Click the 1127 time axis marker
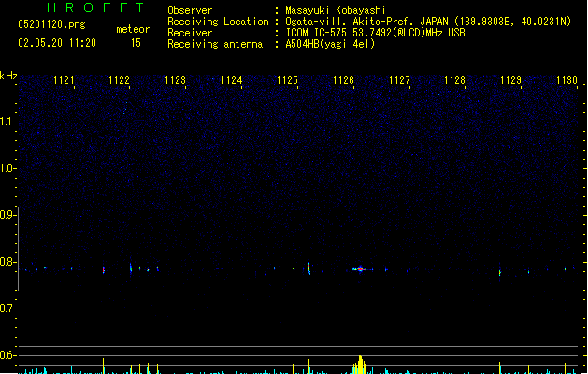The image size is (588, 374). pos(399,80)
